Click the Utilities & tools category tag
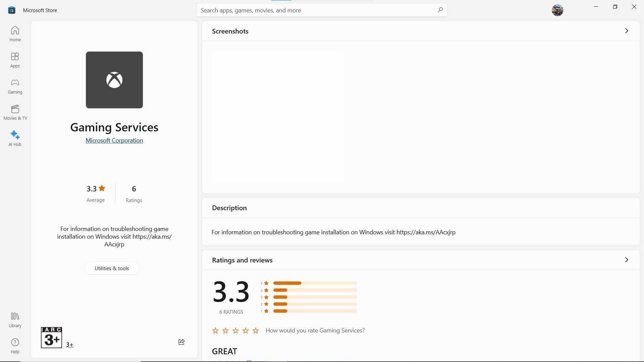This screenshot has height=362, width=644. (112, 268)
